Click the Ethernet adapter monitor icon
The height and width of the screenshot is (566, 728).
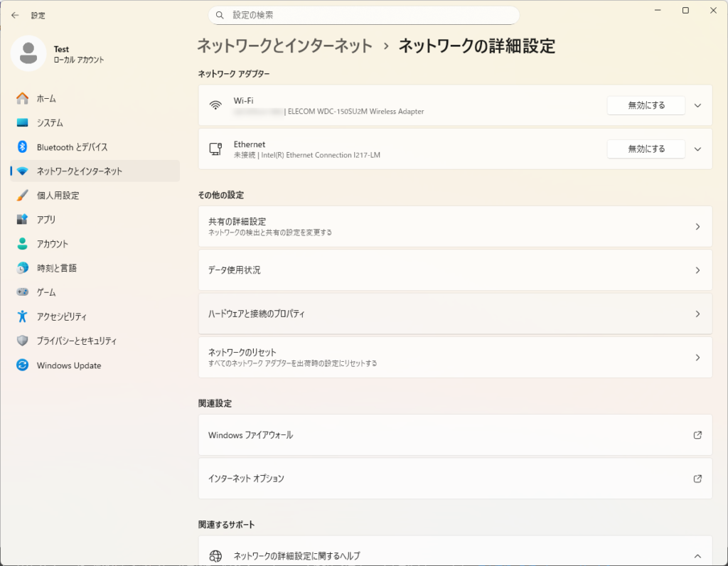point(215,149)
